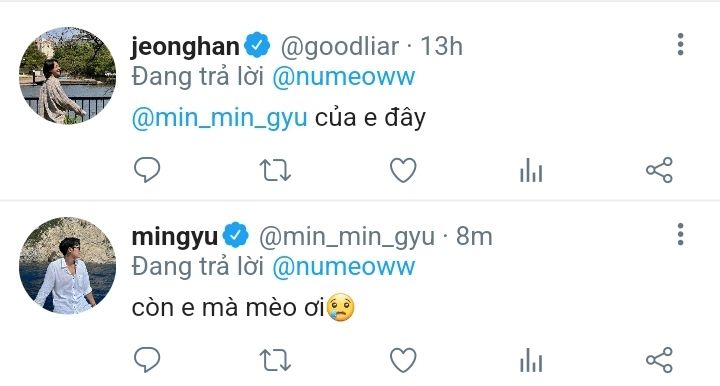Share mingyu's tweet
720x386 pixels.
(659, 360)
